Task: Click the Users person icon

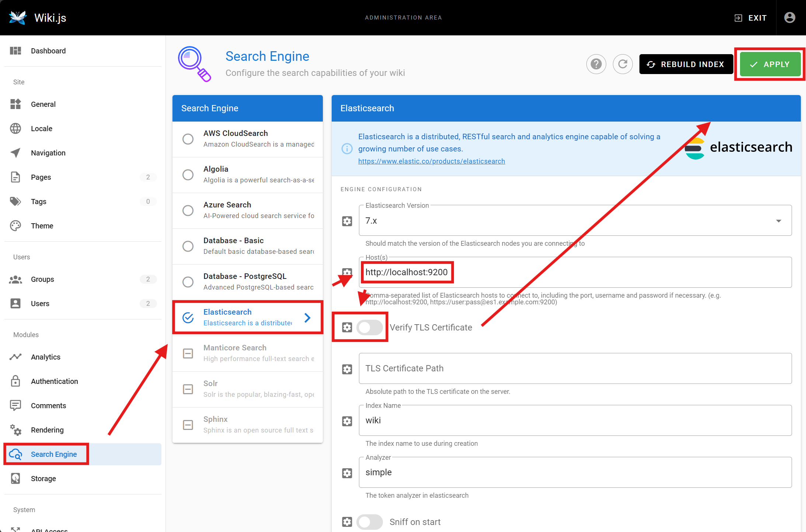Action: tap(15, 304)
